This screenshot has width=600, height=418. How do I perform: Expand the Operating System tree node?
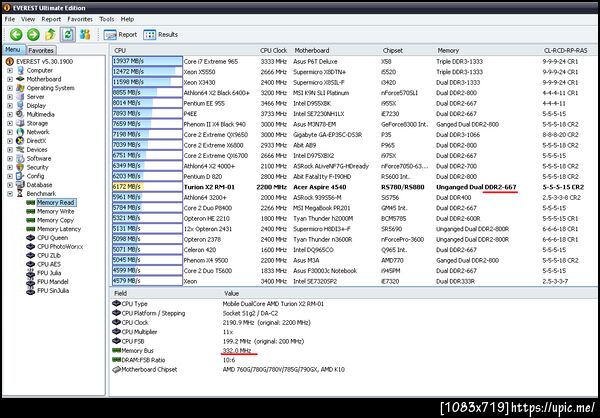tap(10, 88)
